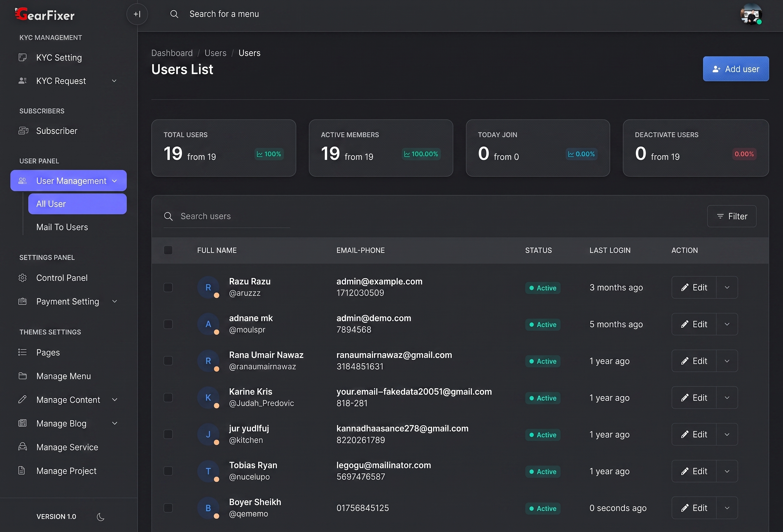Screen dimensions: 783x532
Task: Click the KYC Setting icon
Action: point(23,58)
